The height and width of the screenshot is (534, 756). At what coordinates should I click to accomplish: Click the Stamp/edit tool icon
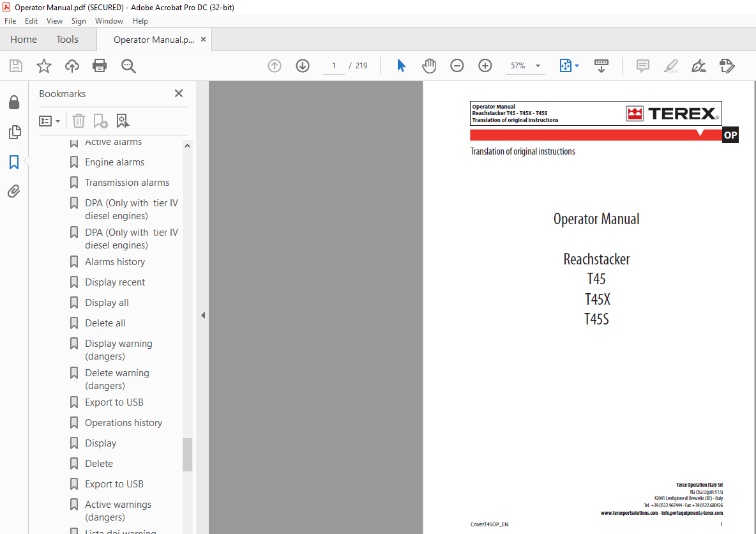tap(727, 66)
